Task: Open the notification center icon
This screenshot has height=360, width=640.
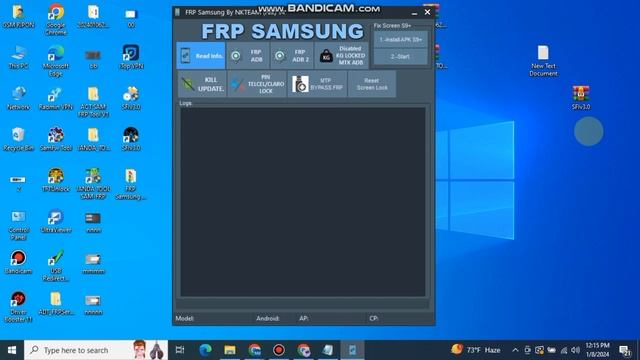Action: coord(624,350)
